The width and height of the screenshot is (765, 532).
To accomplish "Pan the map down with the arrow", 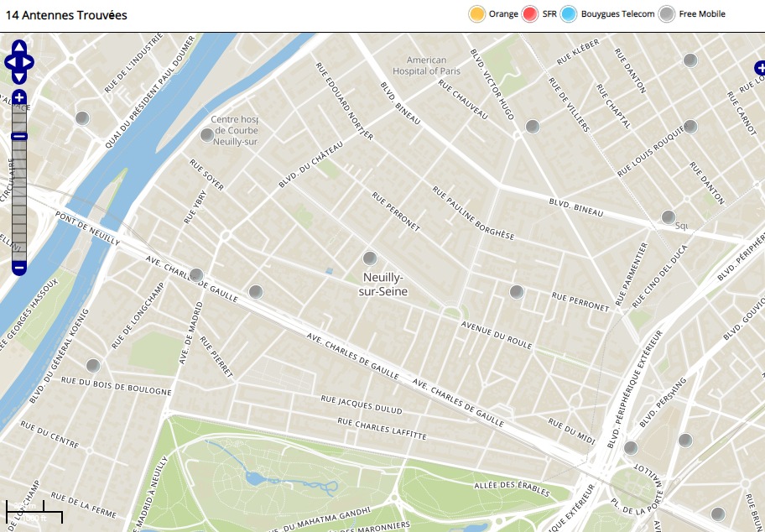I will point(19,76).
